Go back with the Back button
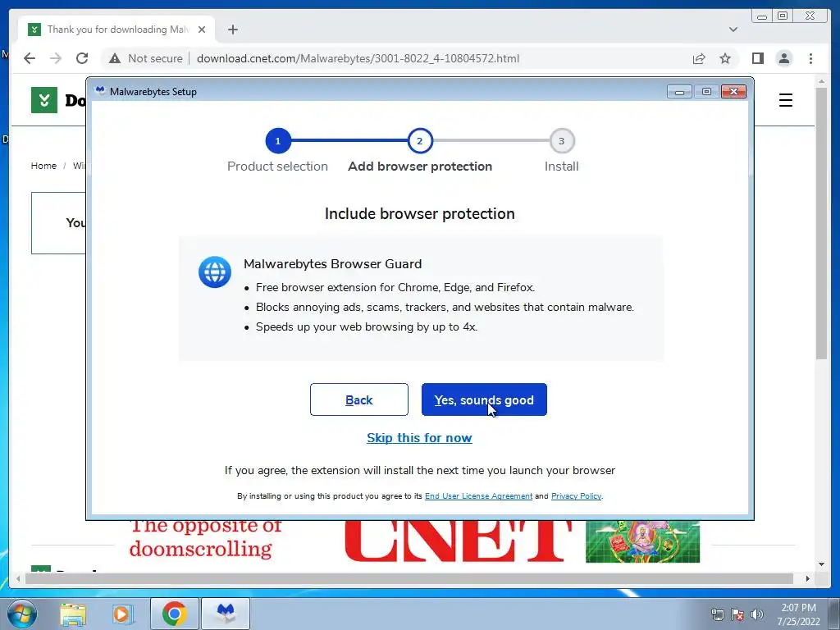The width and height of the screenshot is (840, 630). click(x=359, y=399)
